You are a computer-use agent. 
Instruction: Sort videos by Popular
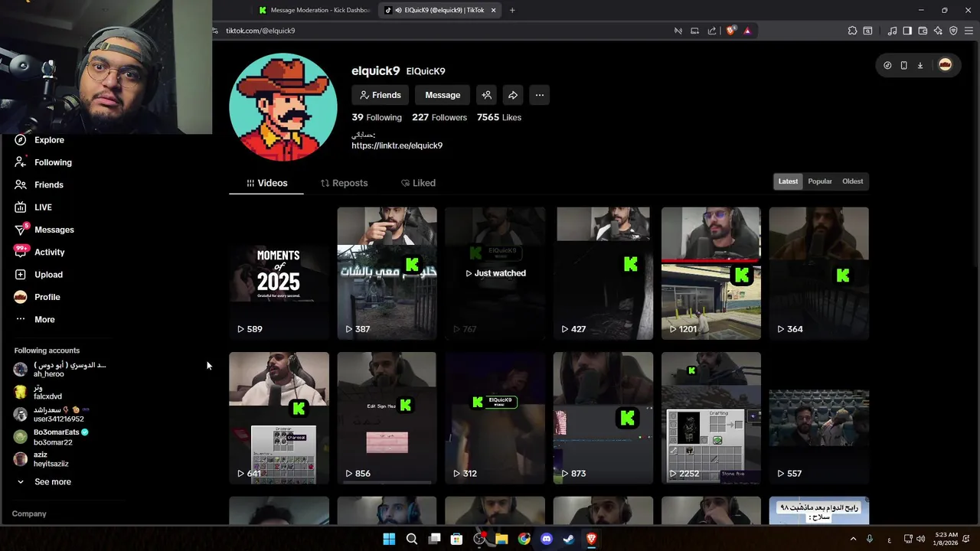click(x=820, y=181)
